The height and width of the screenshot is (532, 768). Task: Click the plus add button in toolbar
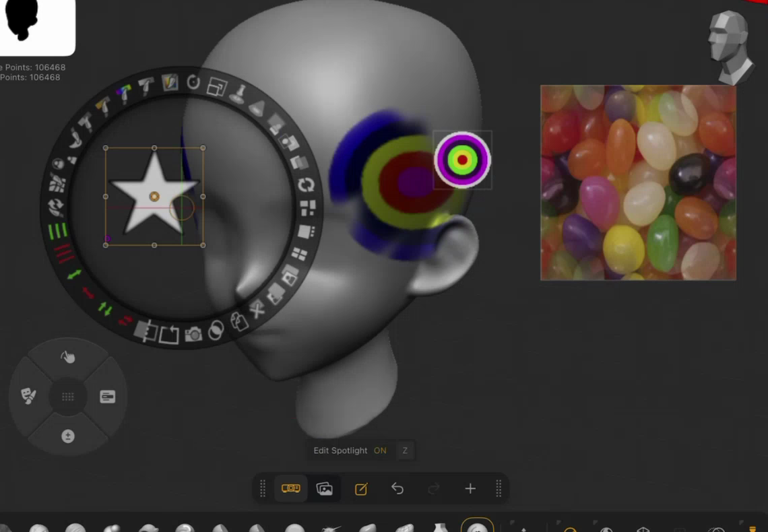click(470, 488)
